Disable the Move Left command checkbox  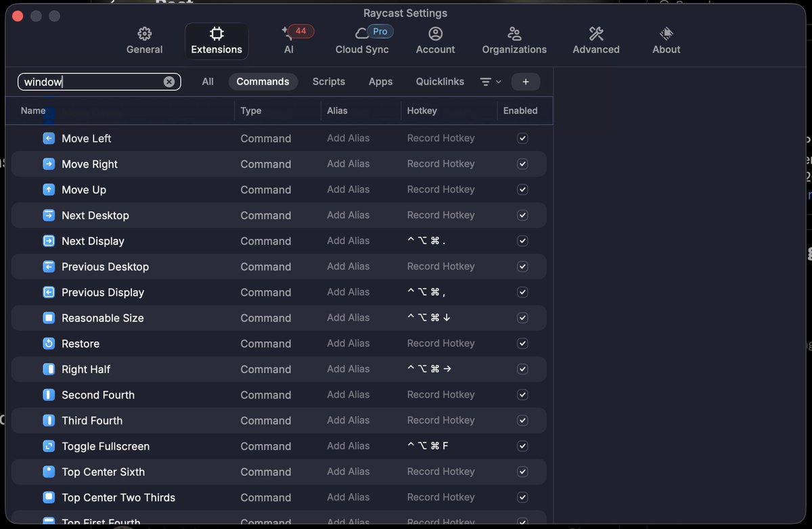pyautogui.click(x=522, y=138)
